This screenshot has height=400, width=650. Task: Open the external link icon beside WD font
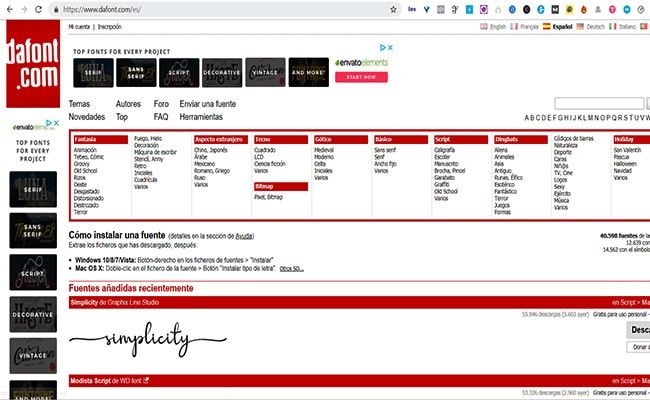pyautogui.click(x=146, y=380)
